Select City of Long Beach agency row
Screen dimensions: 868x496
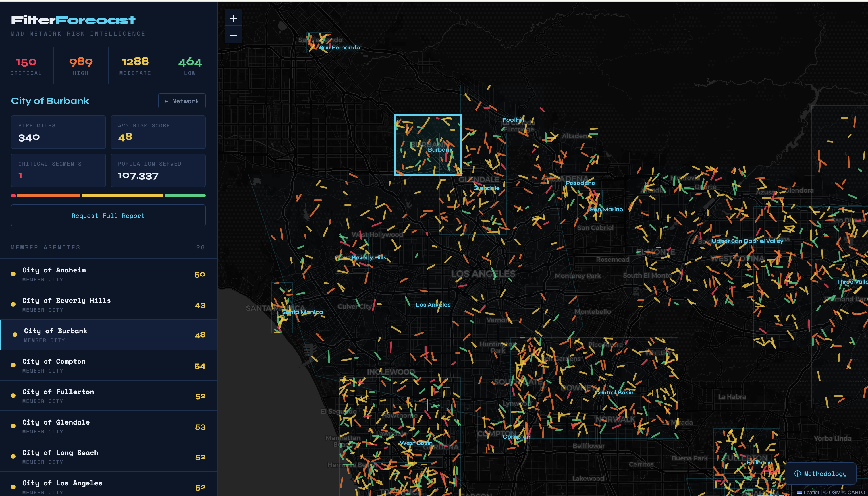tap(108, 457)
